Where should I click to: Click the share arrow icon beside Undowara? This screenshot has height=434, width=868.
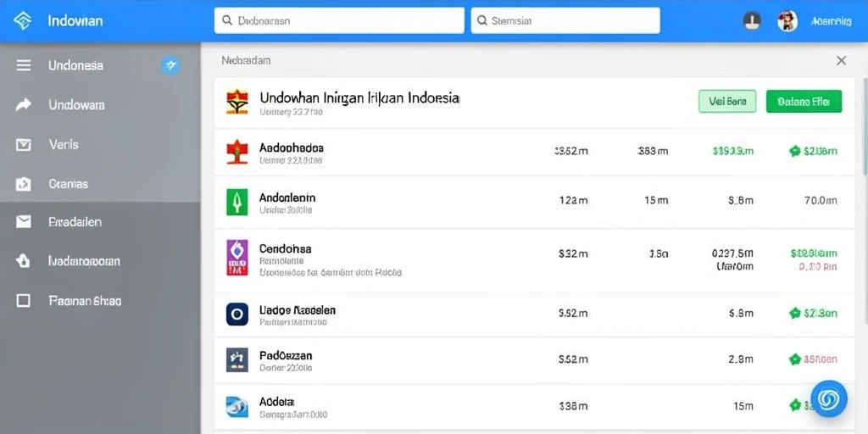[x=23, y=104]
